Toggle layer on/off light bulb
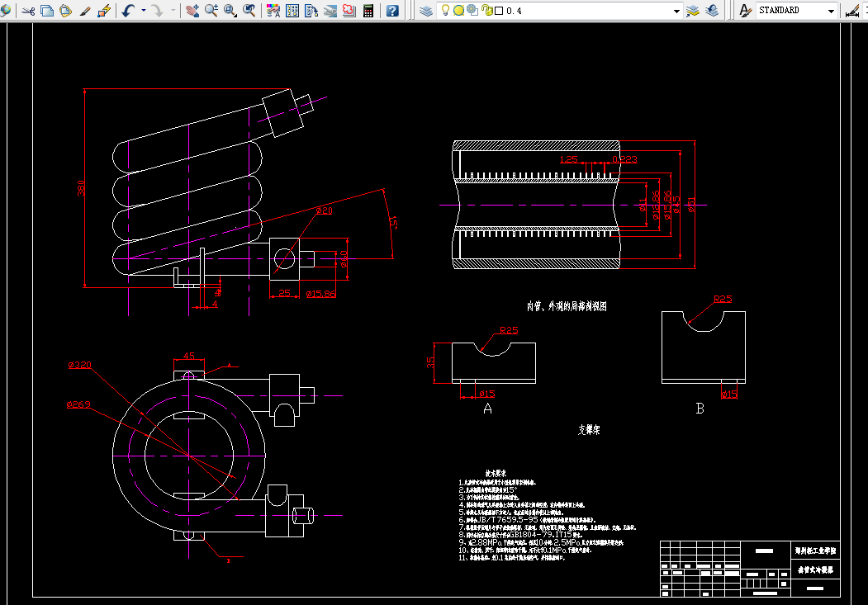 [445, 11]
